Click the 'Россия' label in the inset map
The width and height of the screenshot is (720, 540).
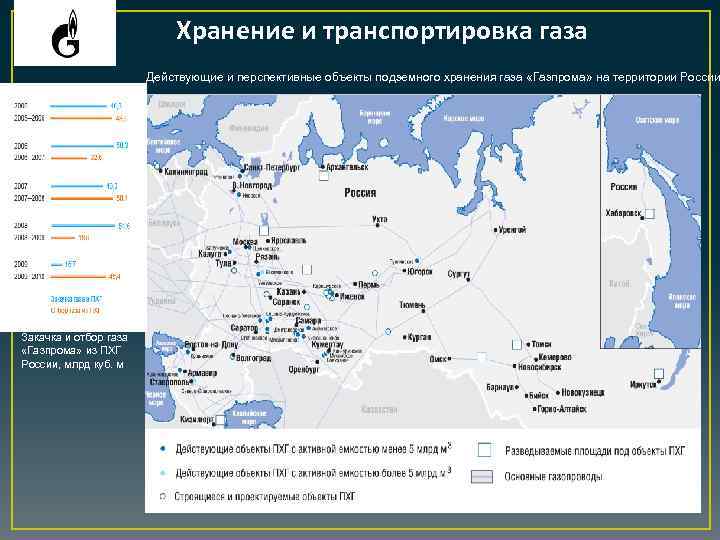coord(624,187)
